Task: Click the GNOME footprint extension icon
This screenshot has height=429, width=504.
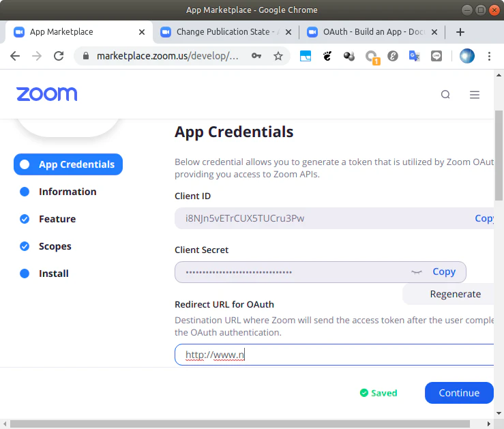Action: pyautogui.click(x=327, y=56)
